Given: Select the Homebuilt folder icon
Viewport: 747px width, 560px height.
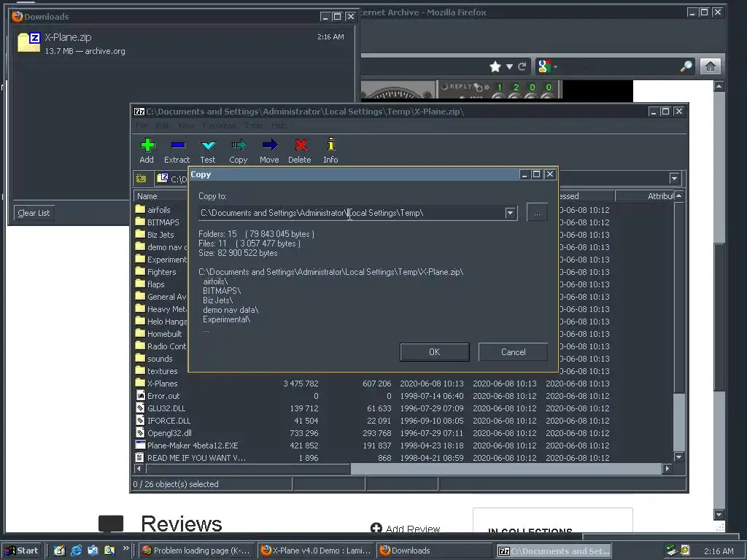Looking at the screenshot, I should coord(140,333).
